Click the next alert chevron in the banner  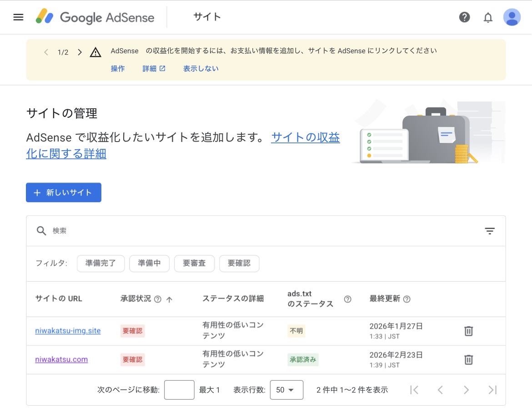click(80, 52)
